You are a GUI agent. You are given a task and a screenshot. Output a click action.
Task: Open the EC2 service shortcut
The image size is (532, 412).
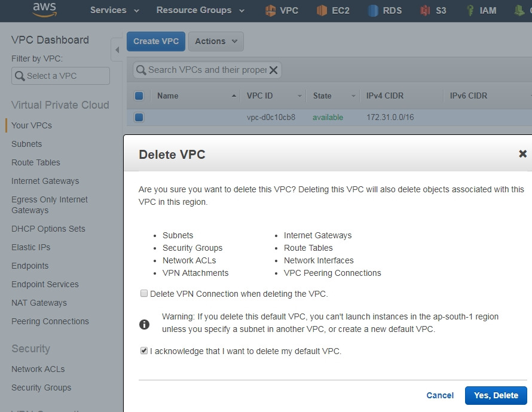click(333, 11)
